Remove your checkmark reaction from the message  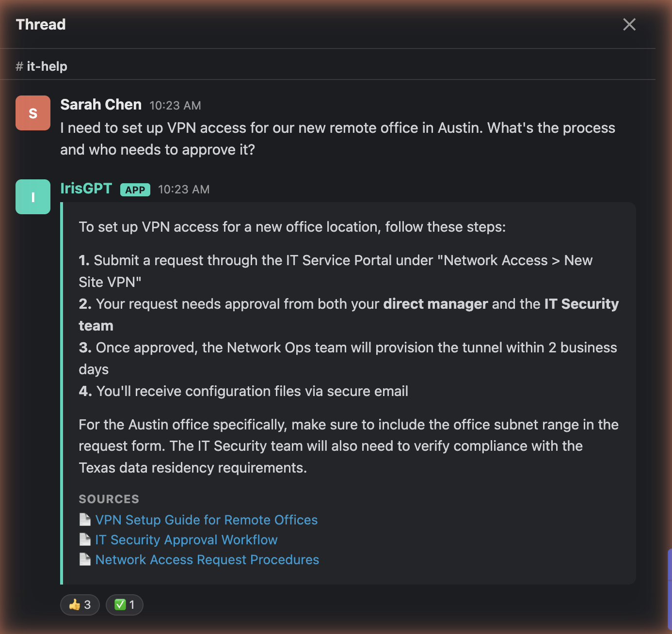pos(124,604)
